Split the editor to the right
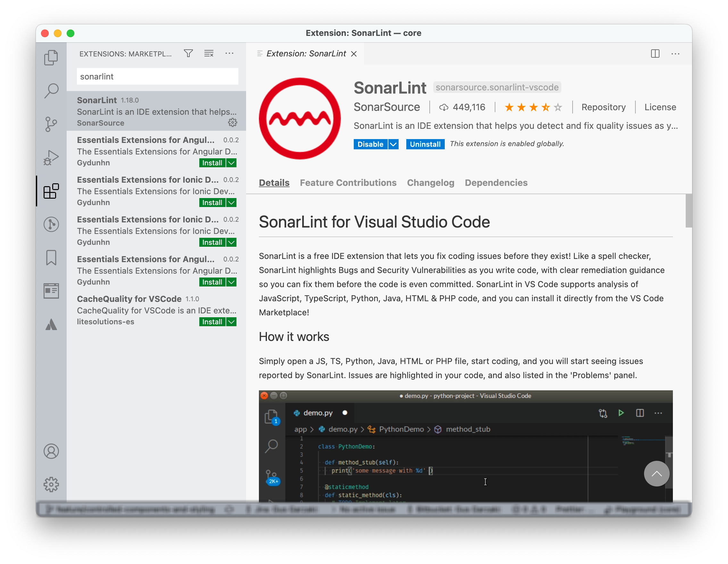Image resolution: width=728 pixels, height=564 pixels. (655, 54)
